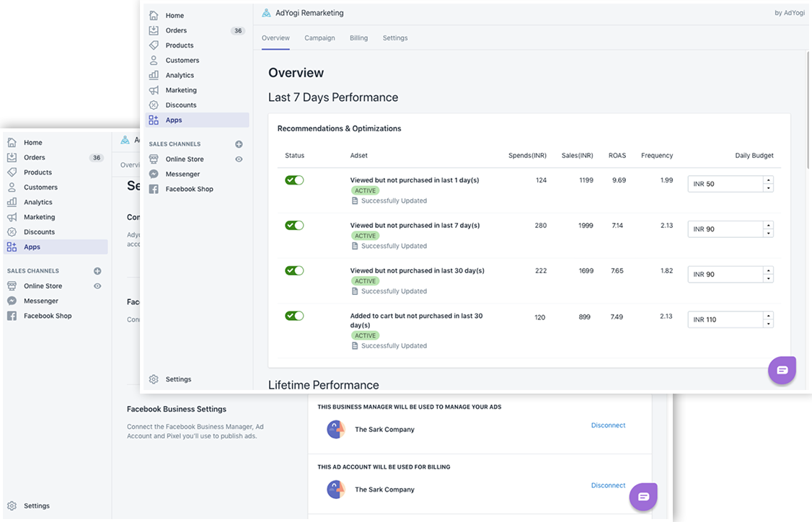Open the chat widget in back window
Image resolution: width=812 pixels, height=522 pixels.
pos(643,497)
